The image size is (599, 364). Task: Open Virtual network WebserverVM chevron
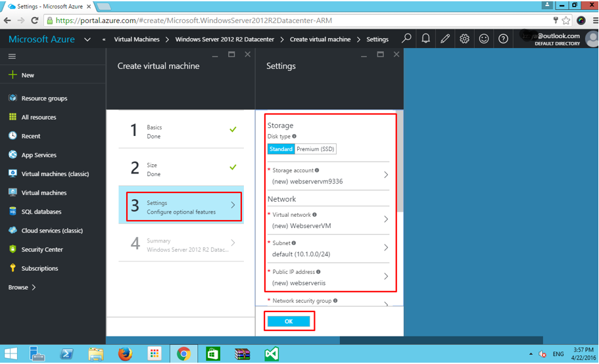pos(386,219)
